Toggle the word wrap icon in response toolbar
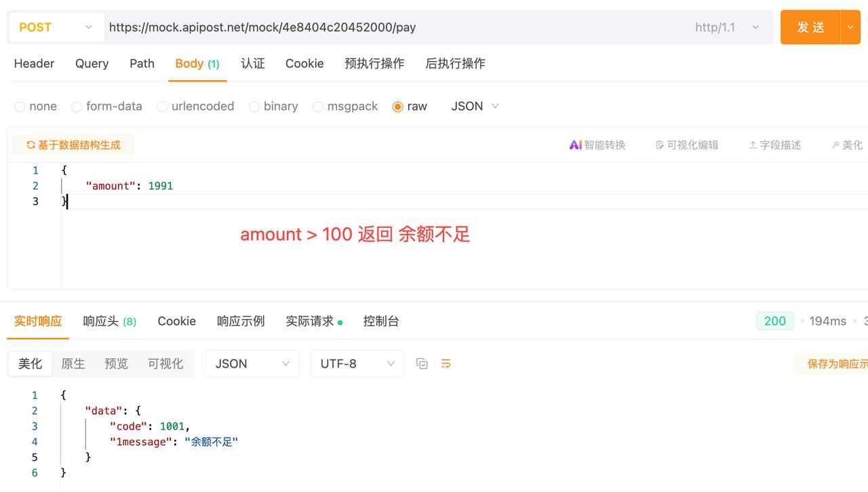Screen dimensions: 868x492 [446, 364]
